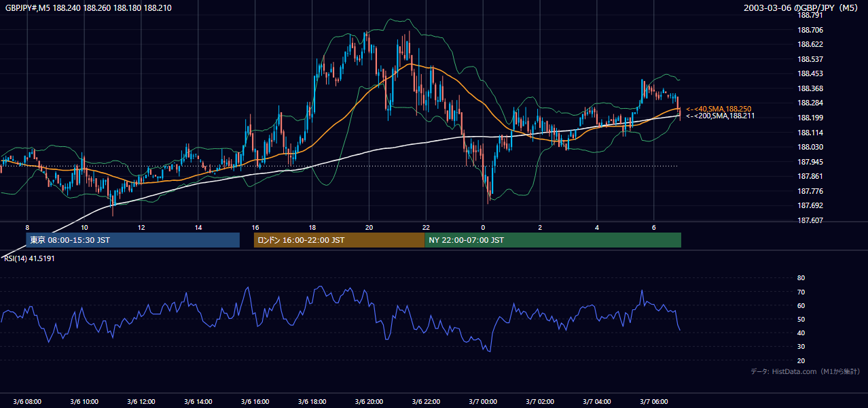This screenshot has width=868, height=408.
Task: Click the 188.114 price axis value
Action: [810, 133]
